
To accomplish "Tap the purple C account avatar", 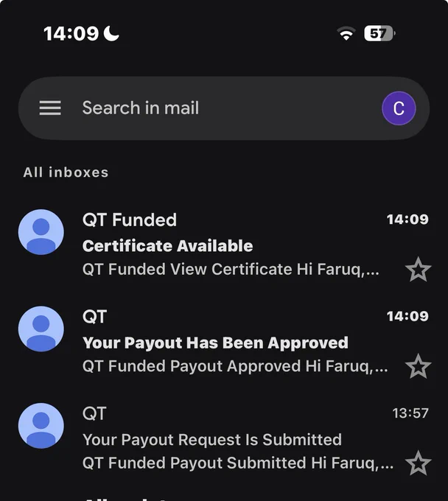I will [399, 108].
